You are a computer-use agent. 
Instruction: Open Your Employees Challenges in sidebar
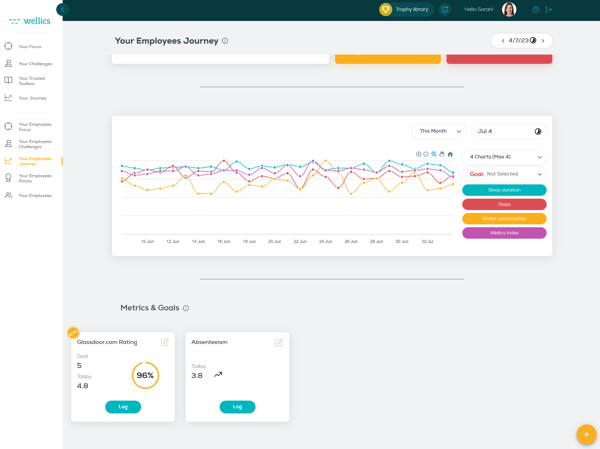click(35, 144)
